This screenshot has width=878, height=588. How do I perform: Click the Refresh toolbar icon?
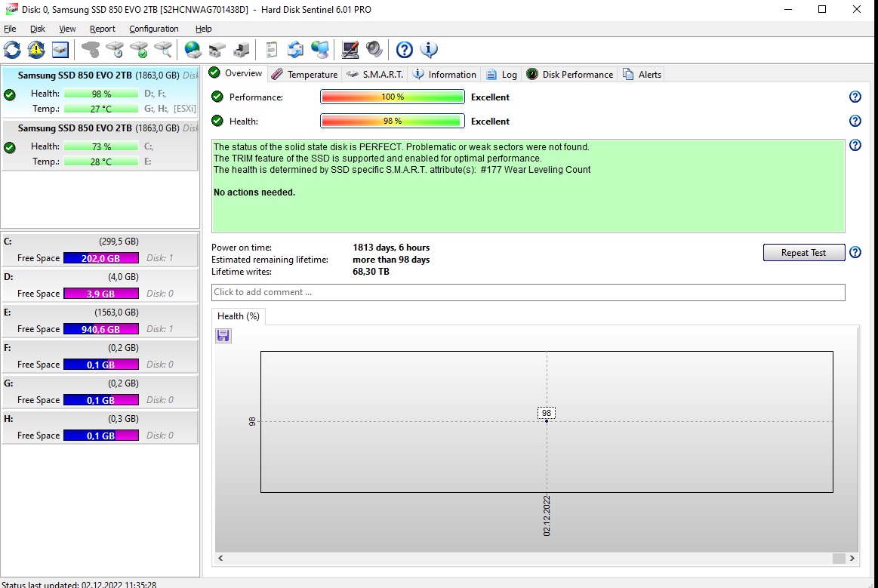12,50
